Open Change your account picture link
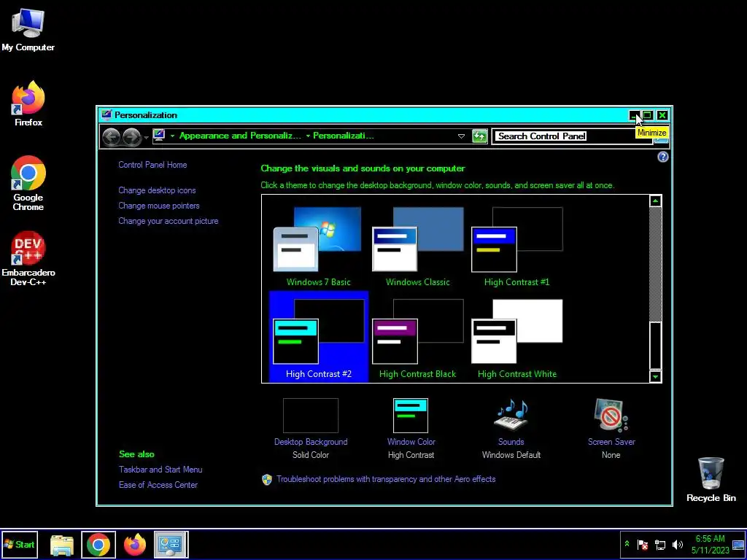 pos(169,221)
